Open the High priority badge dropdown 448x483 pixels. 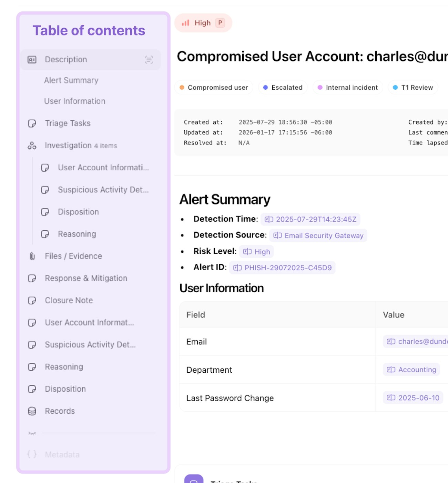203,23
